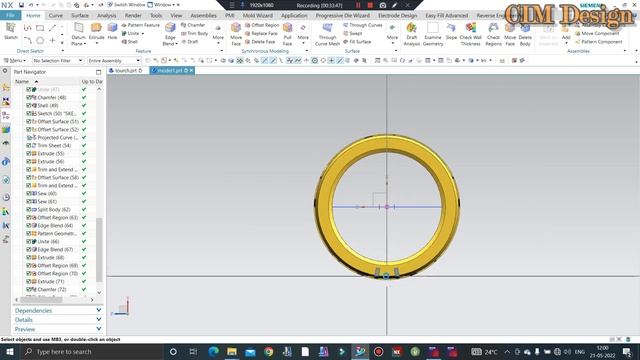The image size is (640, 360).
Task: Click the Offset Region button in the ribbon
Action: pyautogui.click(x=262, y=25)
